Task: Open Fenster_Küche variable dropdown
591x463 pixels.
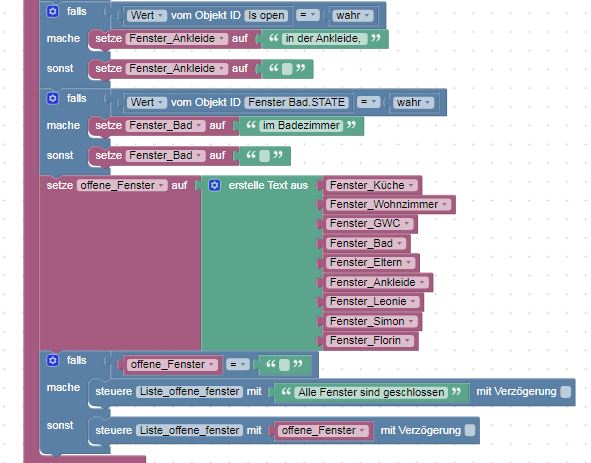Action: click(372, 185)
